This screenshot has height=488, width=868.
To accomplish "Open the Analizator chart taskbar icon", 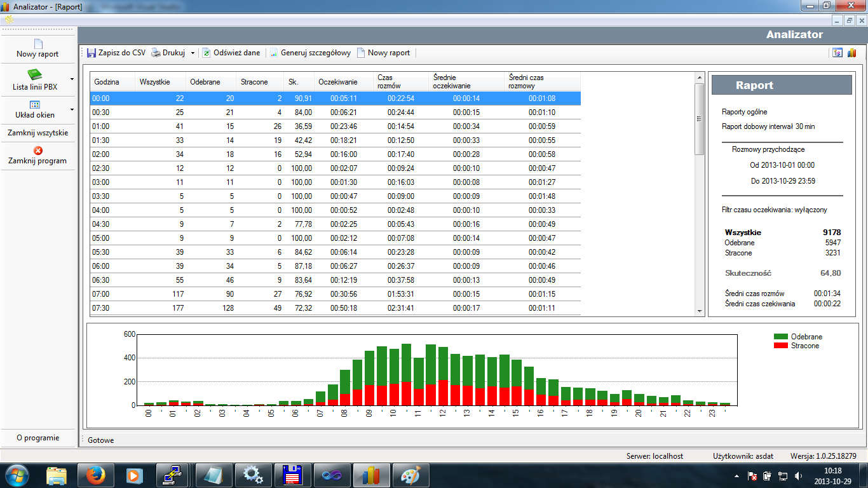I will point(371,475).
